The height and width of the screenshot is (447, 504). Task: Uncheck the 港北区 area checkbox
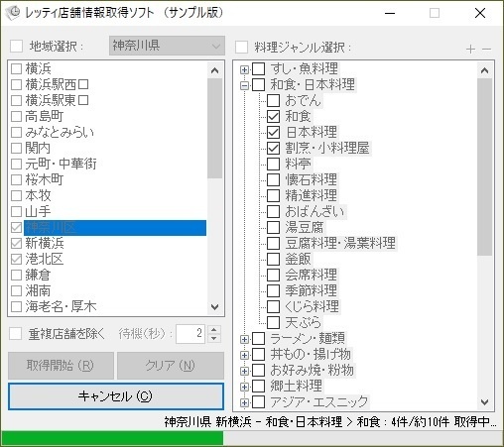tap(16, 259)
